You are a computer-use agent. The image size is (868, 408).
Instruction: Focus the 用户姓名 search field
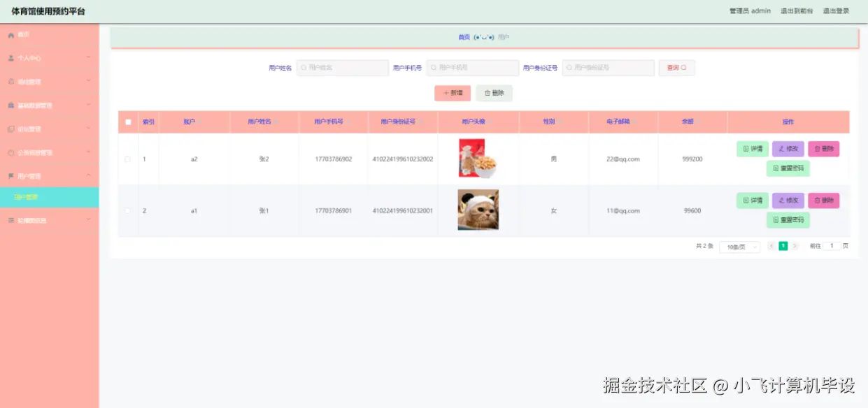click(x=343, y=68)
